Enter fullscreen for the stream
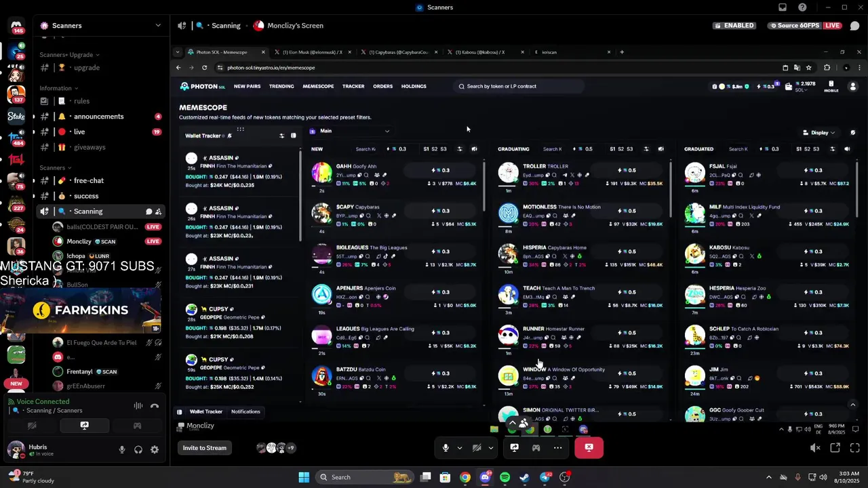This screenshot has width=868, height=488. [x=854, y=447]
